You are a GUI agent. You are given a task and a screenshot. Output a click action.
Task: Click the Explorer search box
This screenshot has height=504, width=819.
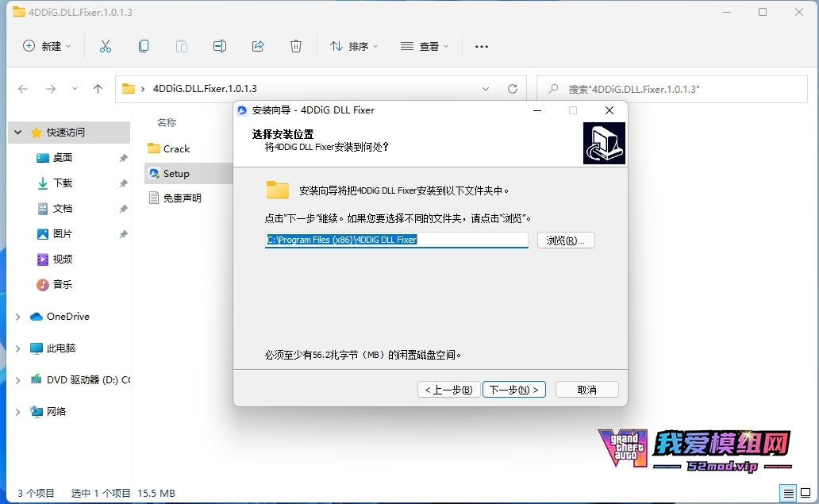(x=671, y=89)
